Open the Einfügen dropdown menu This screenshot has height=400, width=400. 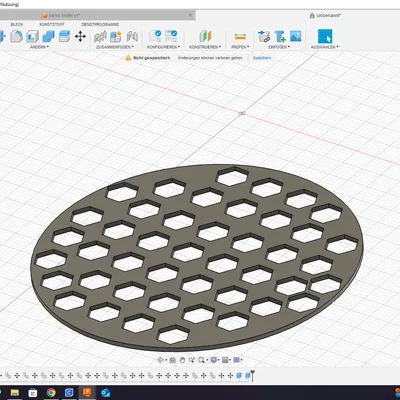279,47
